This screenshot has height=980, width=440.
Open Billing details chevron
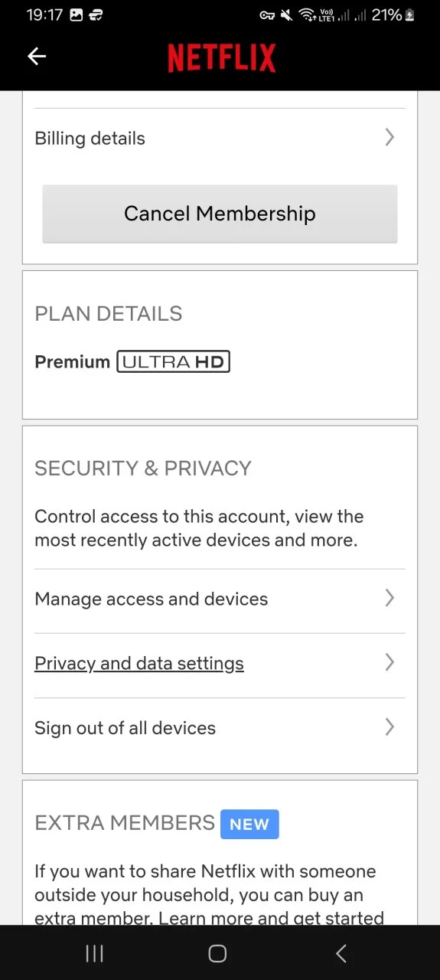tap(389, 137)
